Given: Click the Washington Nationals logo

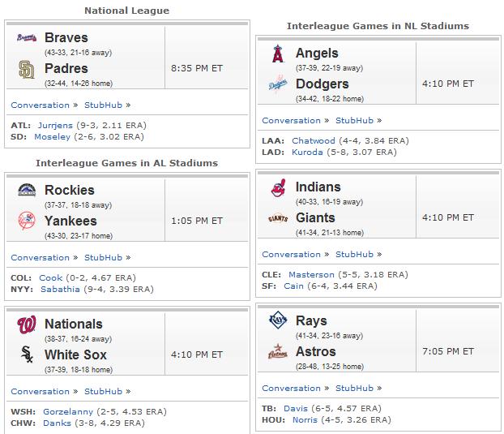Looking at the screenshot, I should coord(27,325).
